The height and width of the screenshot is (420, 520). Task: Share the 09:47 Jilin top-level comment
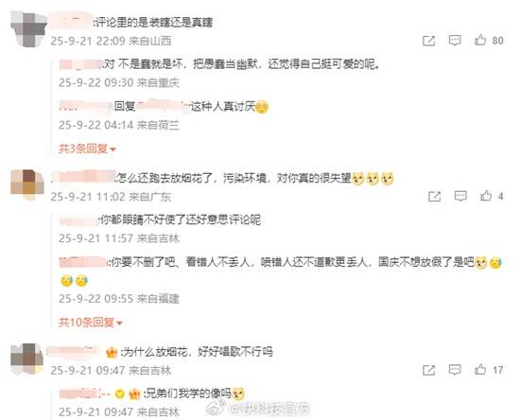click(x=429, y=370)
